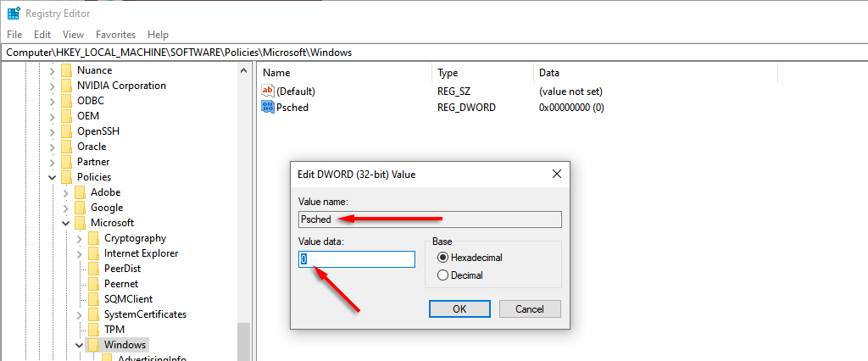Click the Psched DWORD value icon
Screen dimensions: 868x361
pos(268,108)
